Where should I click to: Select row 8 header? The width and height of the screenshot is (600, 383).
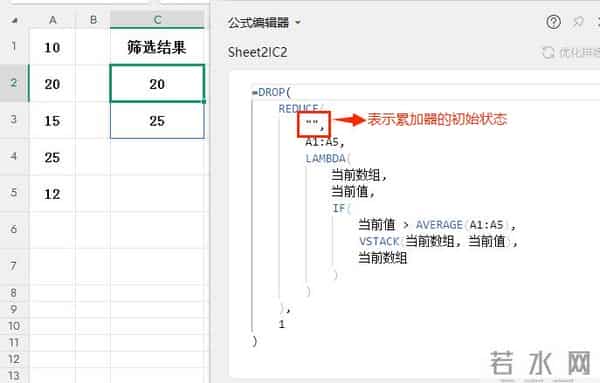(14, 293)
